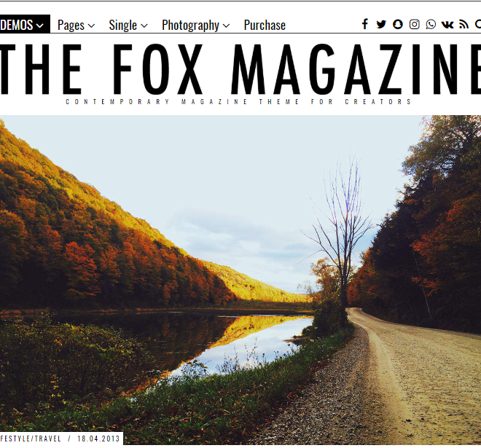
Task: Subscribe using the RSS feed icon
Action: pyautogui.click(x=464, y=24)
